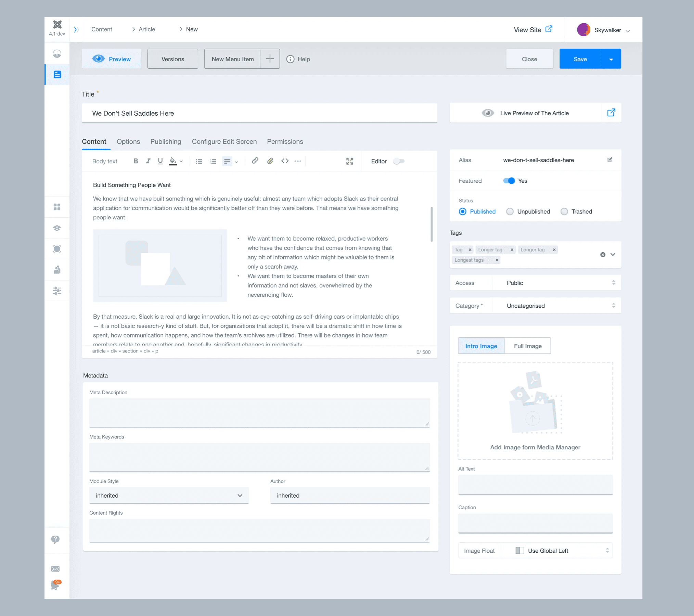This screenshot has width=694, height=616.
Task: Insert a hyperlink with link icon
Action: (255, 161)
